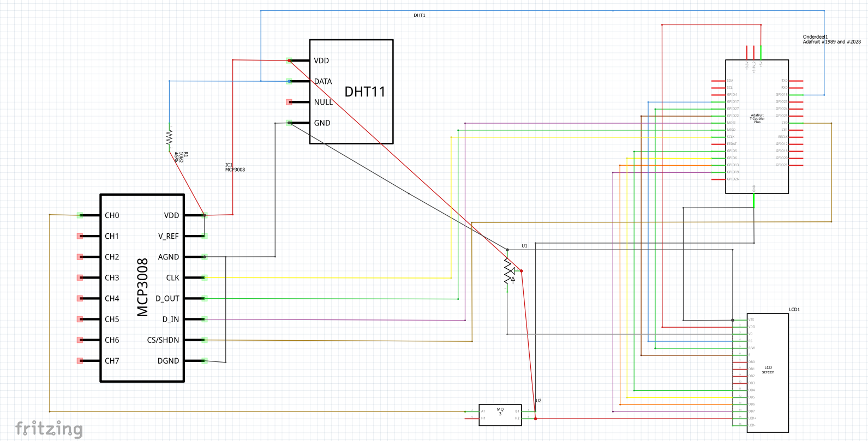The image size is (868, 441).
Task: Click the MISO pin on T-Cobbler
Action: (731, 130)
